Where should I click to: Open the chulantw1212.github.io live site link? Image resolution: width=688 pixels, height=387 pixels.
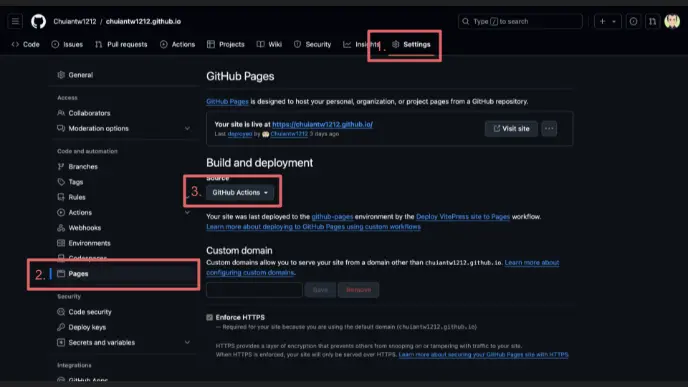pyautogui.click(x=322, y=124)
